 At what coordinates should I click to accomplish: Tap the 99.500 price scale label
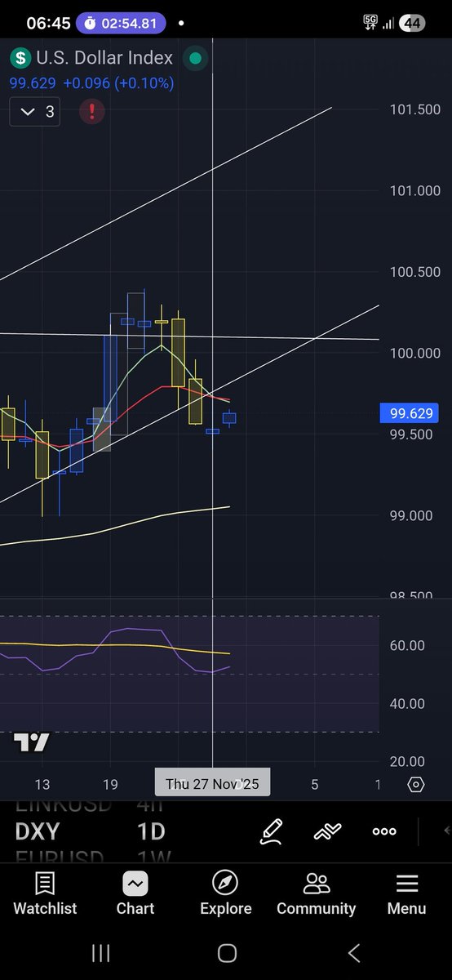(411, 434)
